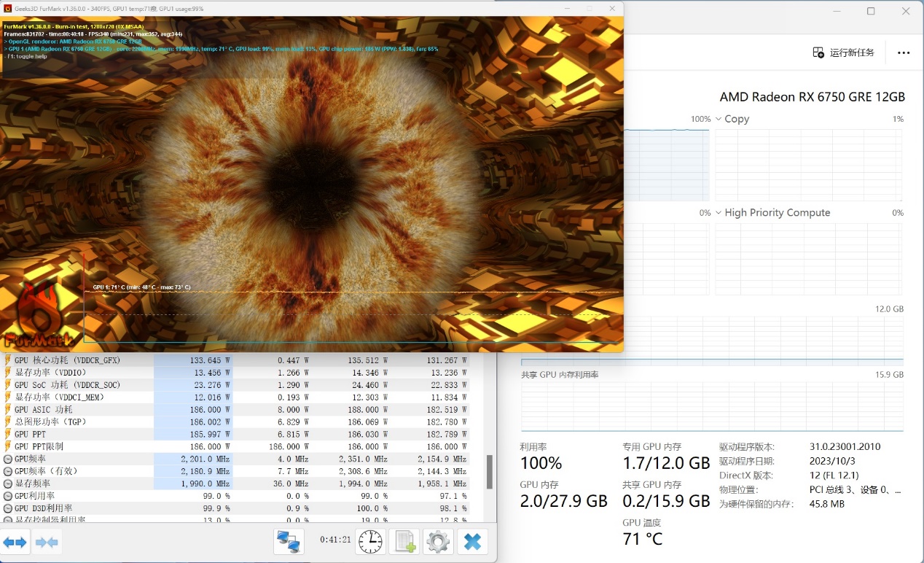Click the lightning icon of GPU PPT限制 row
The width and height of the screenshot is (924, 563).
pyautogui.click(x=8, y=446)
